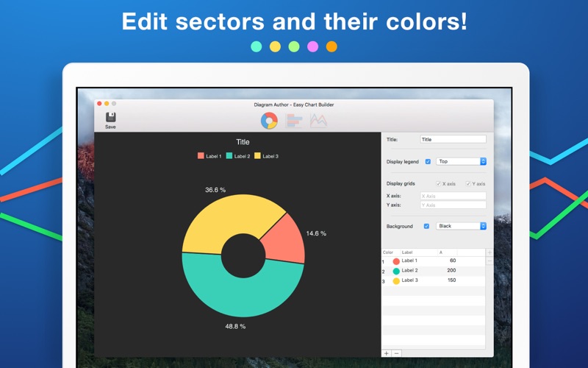
Task: Toggle the Background checkbox
Action: tap(426, 226)
